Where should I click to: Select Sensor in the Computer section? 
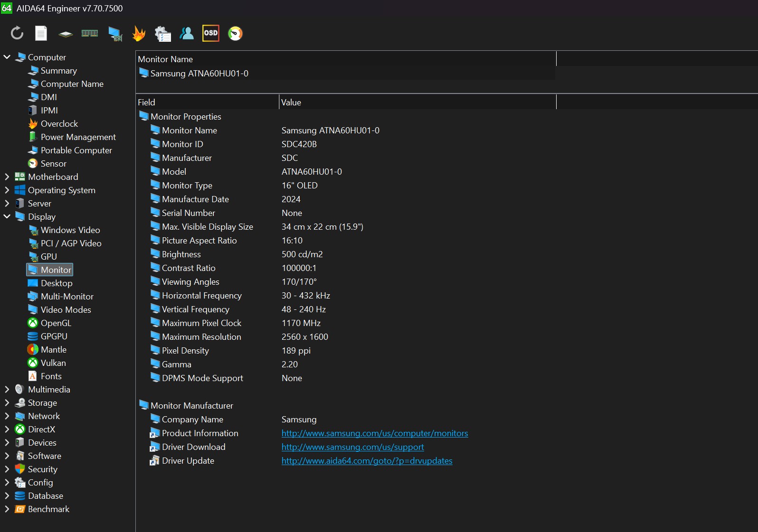pyautogui.click(x=53, y=163)
